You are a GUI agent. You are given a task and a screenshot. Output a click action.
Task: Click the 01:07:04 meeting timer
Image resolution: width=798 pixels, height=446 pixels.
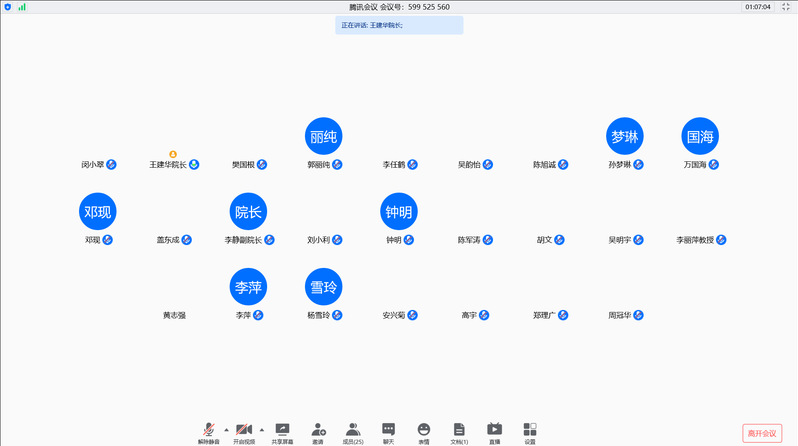pyautogui.click(x=758, y=6)
